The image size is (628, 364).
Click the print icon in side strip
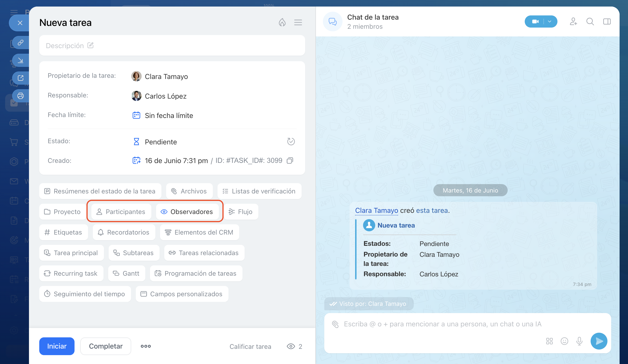(21, 96)
